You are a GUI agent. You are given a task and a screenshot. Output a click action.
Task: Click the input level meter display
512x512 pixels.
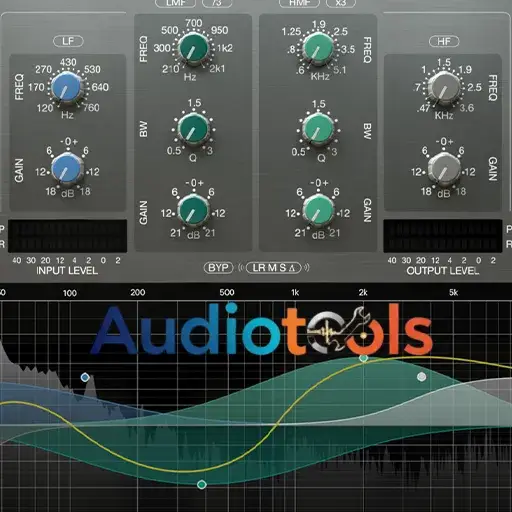(67, 236)
